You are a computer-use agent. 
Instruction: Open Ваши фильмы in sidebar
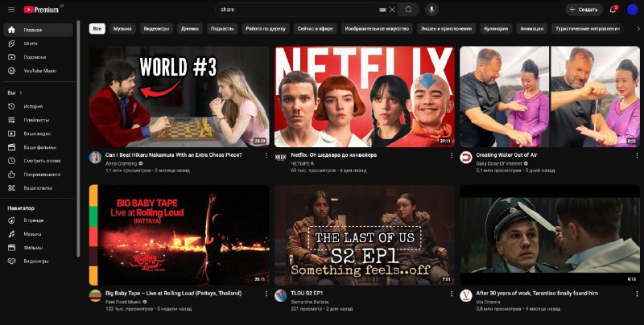(38, 147)
